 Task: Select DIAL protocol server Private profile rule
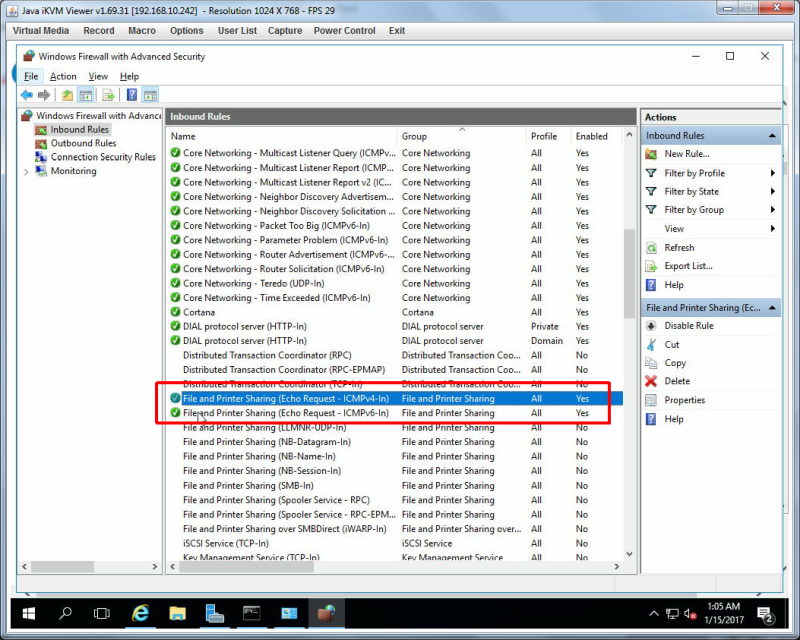click(x=395, y=326)
